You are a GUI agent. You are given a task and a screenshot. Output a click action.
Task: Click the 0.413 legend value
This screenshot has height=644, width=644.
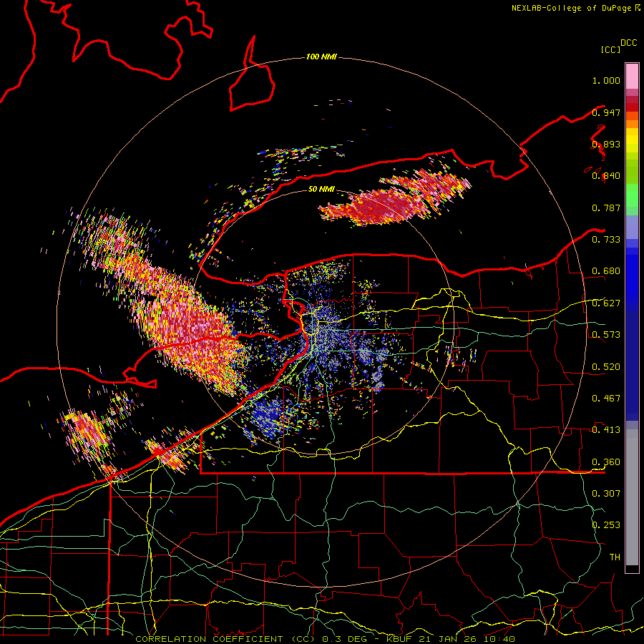point(606,430)
